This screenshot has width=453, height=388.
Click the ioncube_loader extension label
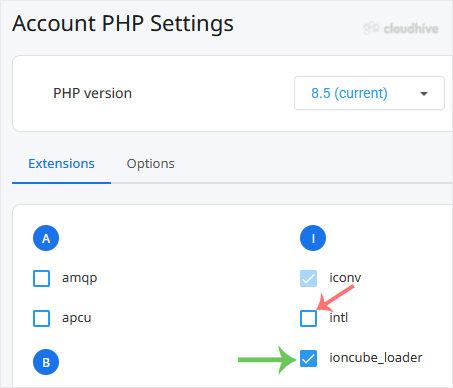coord(376,357)
